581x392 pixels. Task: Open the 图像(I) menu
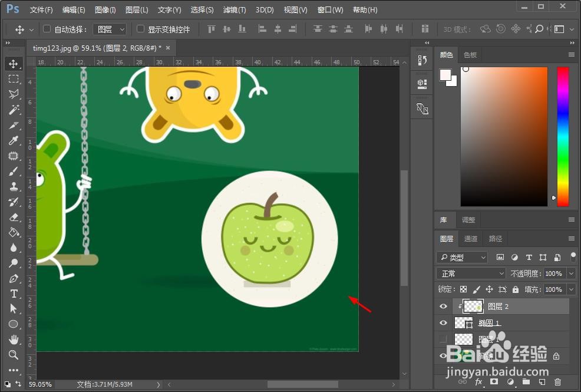tap(105, 9)
